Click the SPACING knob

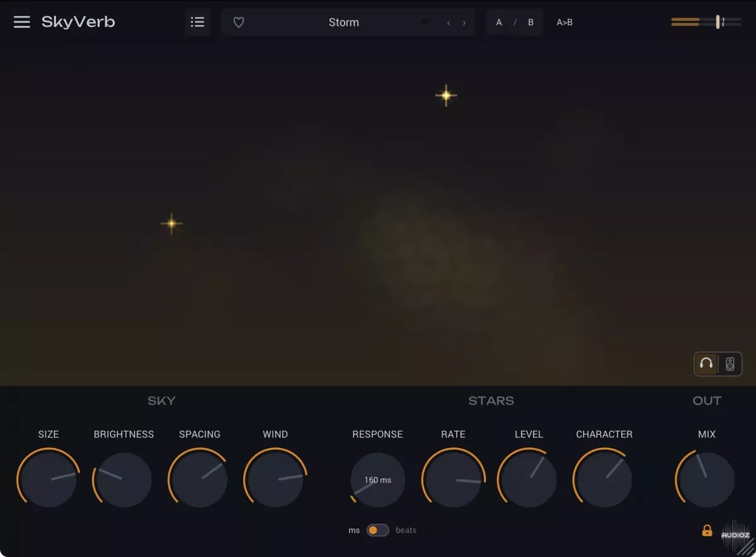pyautogui.click(x=200, y=479)
